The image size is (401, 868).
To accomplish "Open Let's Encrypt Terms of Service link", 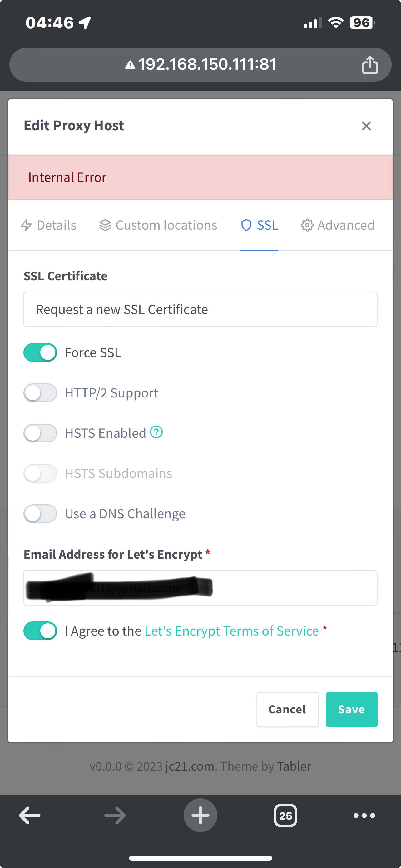I will pyautogui.click(x=232, y=631).
